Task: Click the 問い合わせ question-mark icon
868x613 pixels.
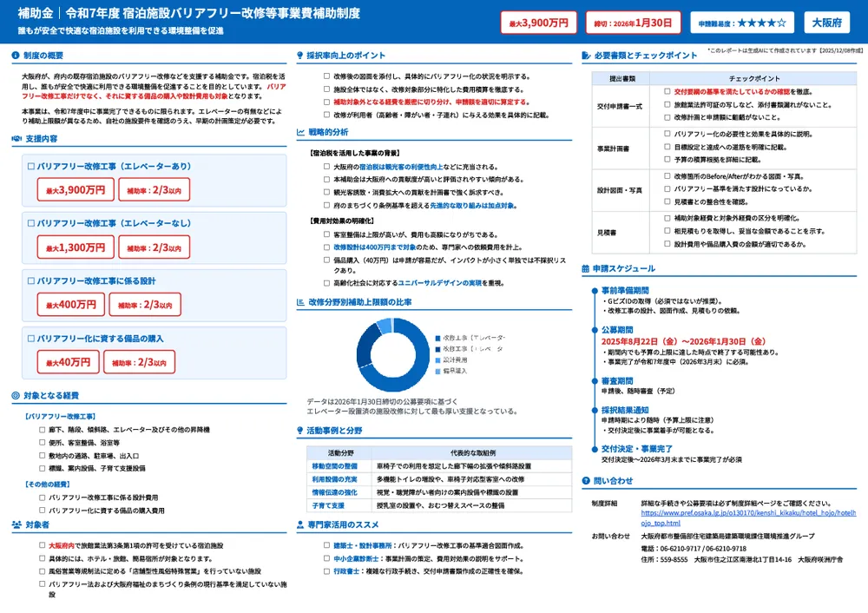Action: point(588,479)
